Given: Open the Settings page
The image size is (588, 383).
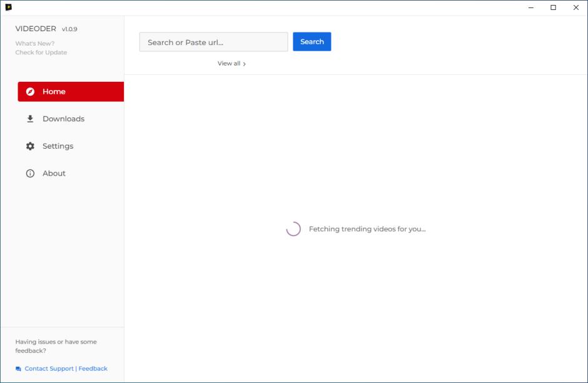Looking at the screenshot, I should click(71, 146).
